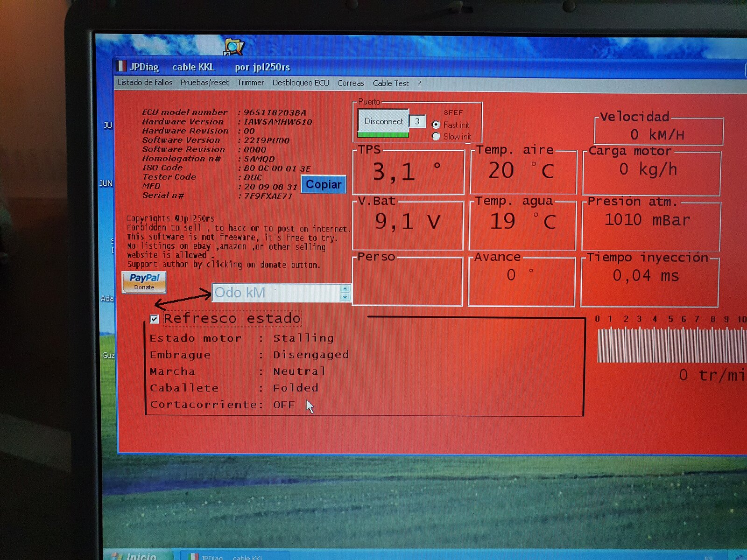Click the Marcha Neutral value
This screenshot has width=747, height=560.
pyautogui.click(x=299, y=371)
